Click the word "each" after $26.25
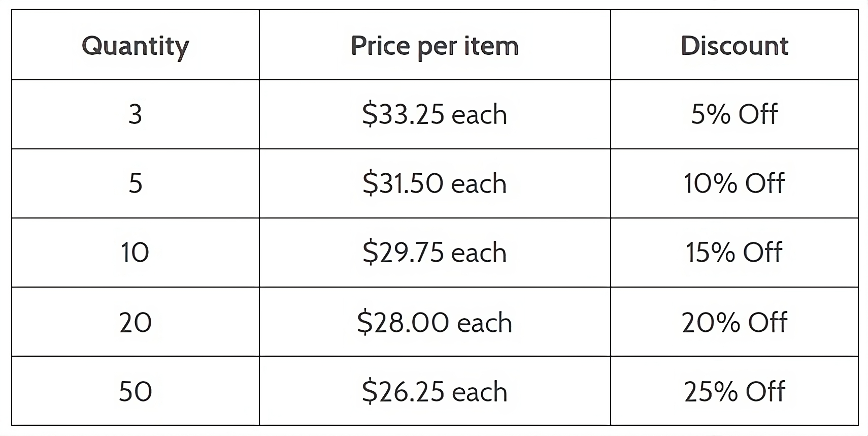Image resolution: width=868 pixels, height=436 pixels. [479, 392]
